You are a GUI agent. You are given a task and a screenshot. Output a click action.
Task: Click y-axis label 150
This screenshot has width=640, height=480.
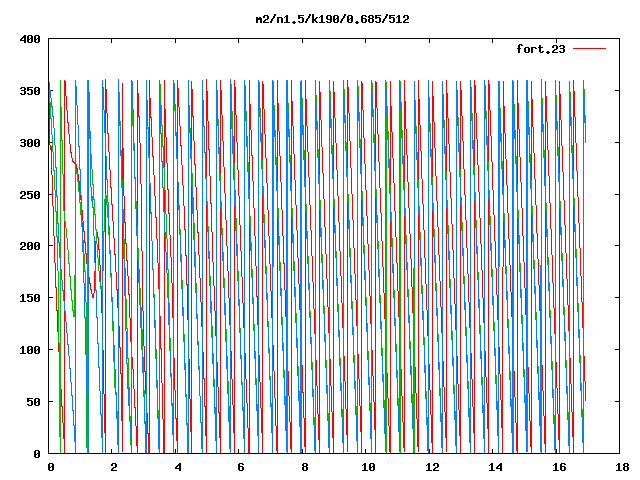30,298
